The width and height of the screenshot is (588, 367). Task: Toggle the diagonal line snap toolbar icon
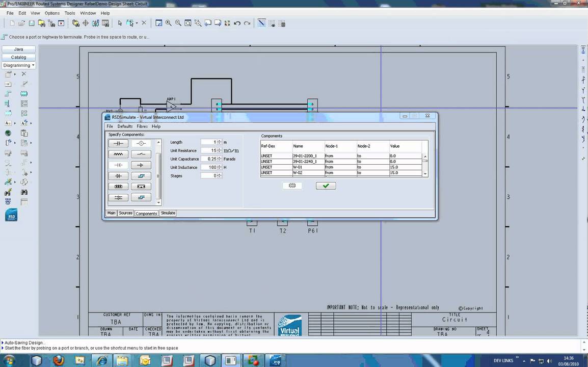[x=262, y=23]
